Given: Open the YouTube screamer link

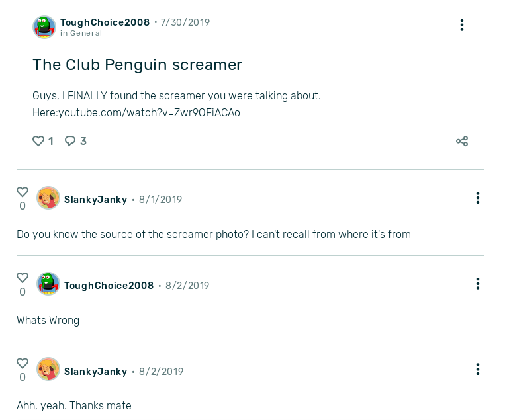Looking at the screenshot, I should point(149,113).
